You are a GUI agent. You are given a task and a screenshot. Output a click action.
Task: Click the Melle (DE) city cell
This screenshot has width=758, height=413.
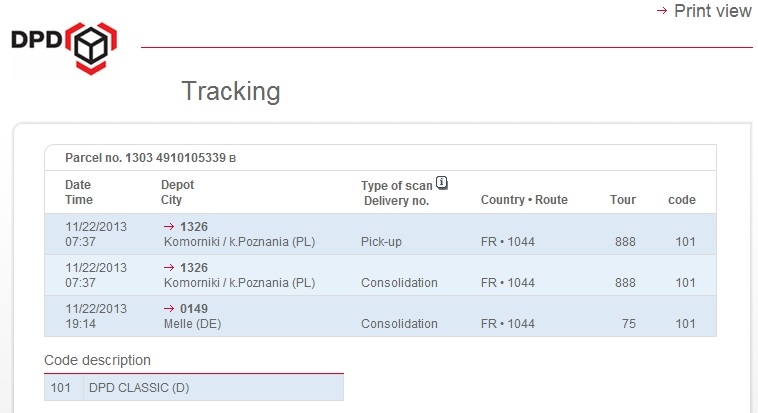[x=192, y=324]
